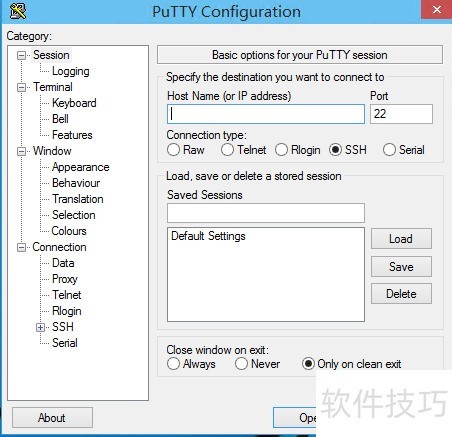Select the Terminal category
Image resolution: width=452 pixels, height=437 pixels.
click(x=53, y=87)
